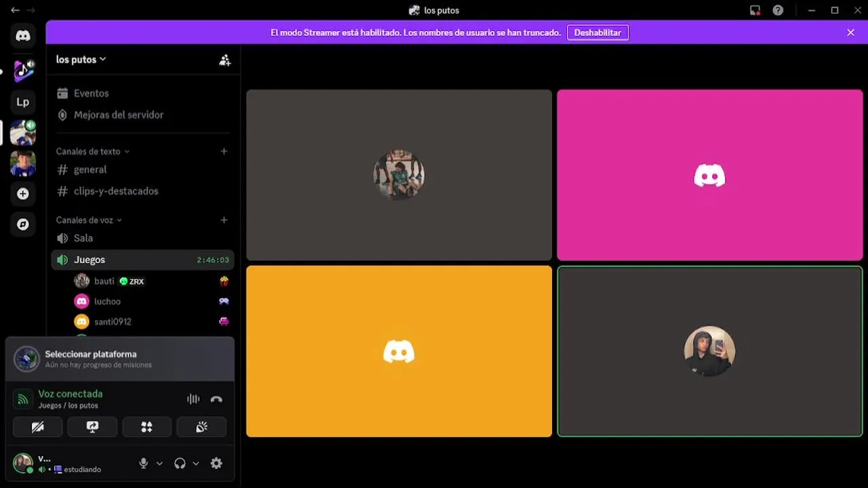Collapse the Canales de voz category

[x=89, y=220]
